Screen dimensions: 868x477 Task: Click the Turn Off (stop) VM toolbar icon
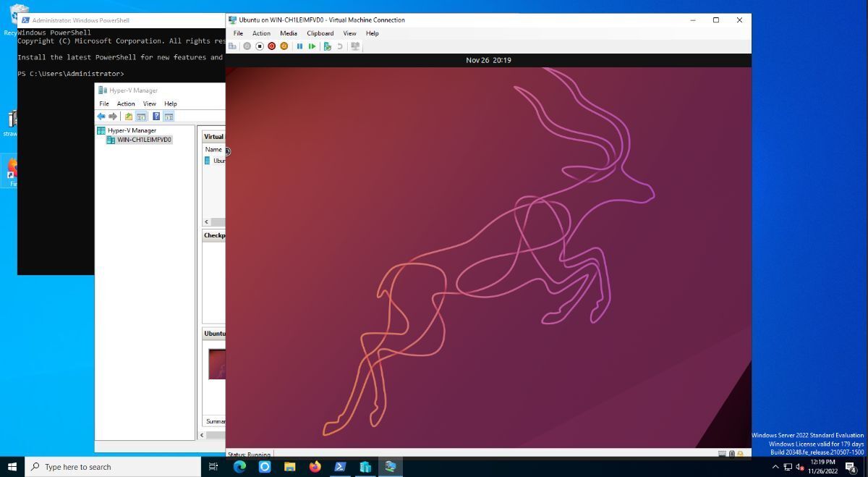[260, 46]
